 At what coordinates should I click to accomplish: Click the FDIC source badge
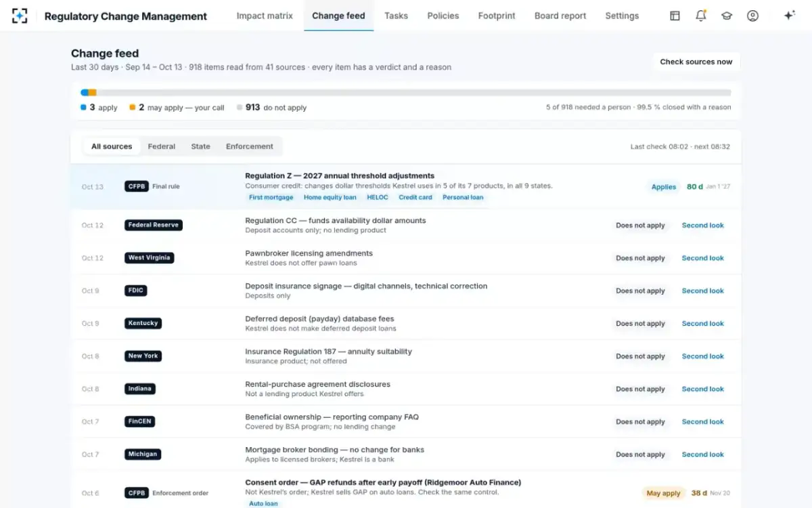[x=135, y=291]
